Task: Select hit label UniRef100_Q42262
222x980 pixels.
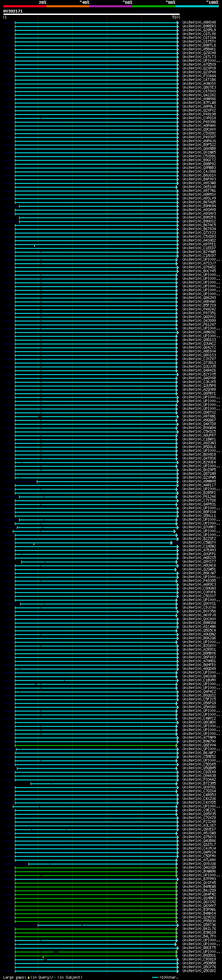Action: click(199, 95)
